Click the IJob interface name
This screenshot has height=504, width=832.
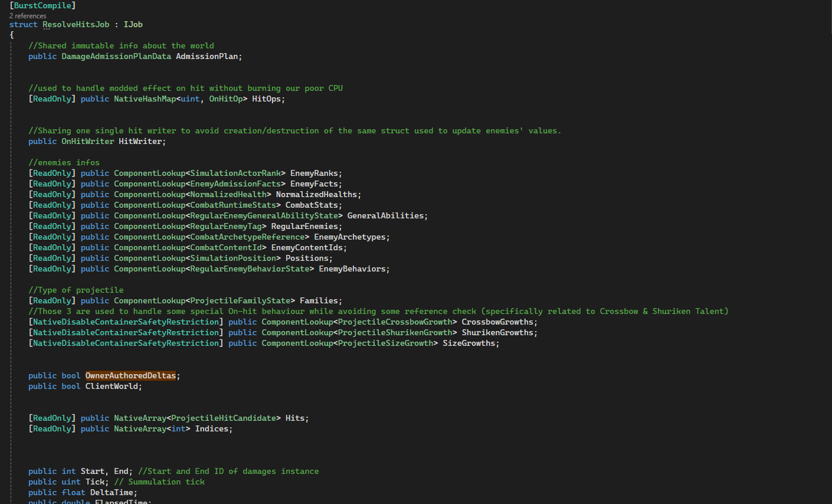pos(133,24)
